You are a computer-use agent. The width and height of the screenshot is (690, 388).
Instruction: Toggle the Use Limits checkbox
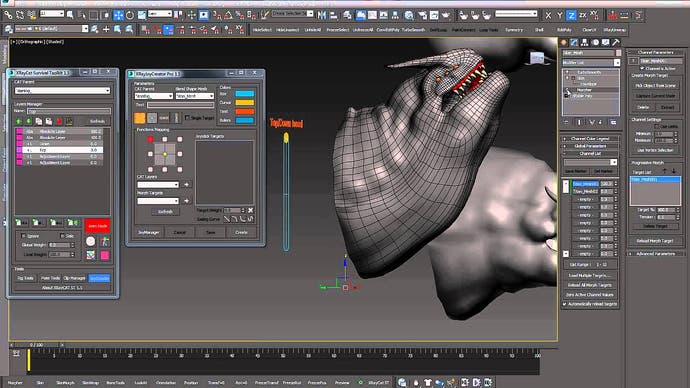pyautogui.click(x=657, y=126)
